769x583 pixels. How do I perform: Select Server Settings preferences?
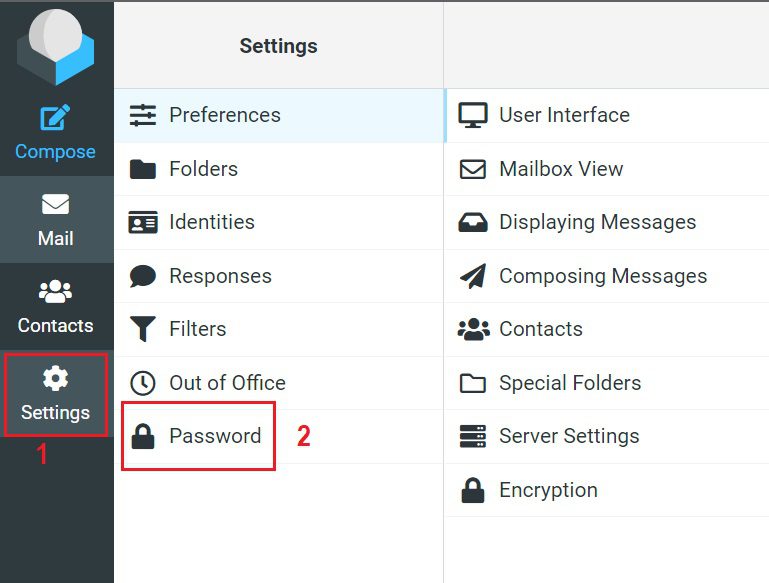(x=568, y=436)
